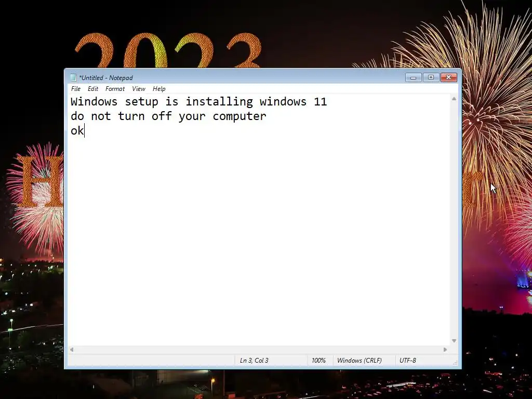Place cursor after the word "ok"

click(84, 131)
